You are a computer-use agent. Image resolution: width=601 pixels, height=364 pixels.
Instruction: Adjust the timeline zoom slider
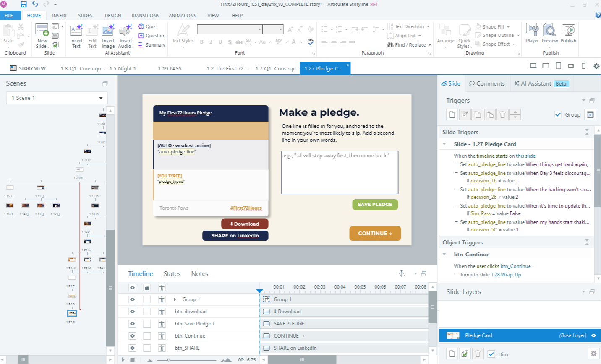point(169,360)
